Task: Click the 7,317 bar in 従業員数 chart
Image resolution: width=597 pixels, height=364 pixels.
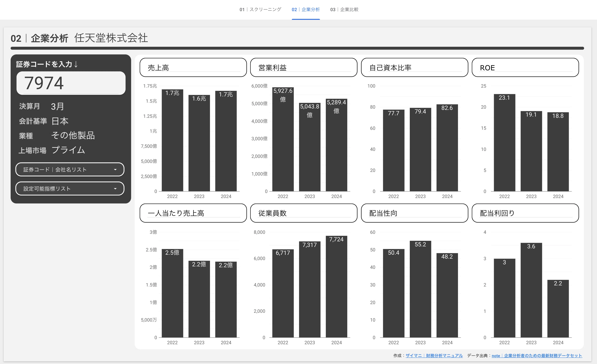Action: pos(310,290)
